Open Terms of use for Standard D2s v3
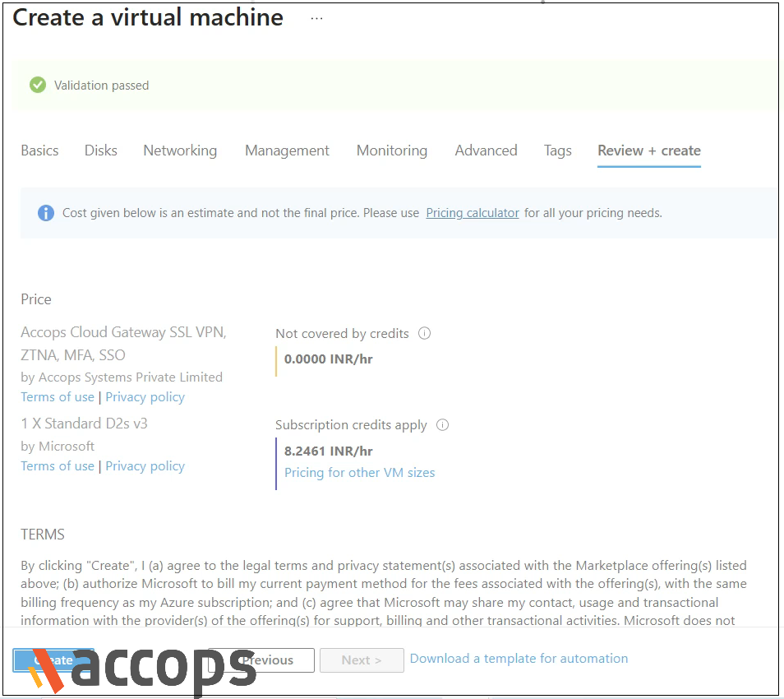 [x=58, y=466]
